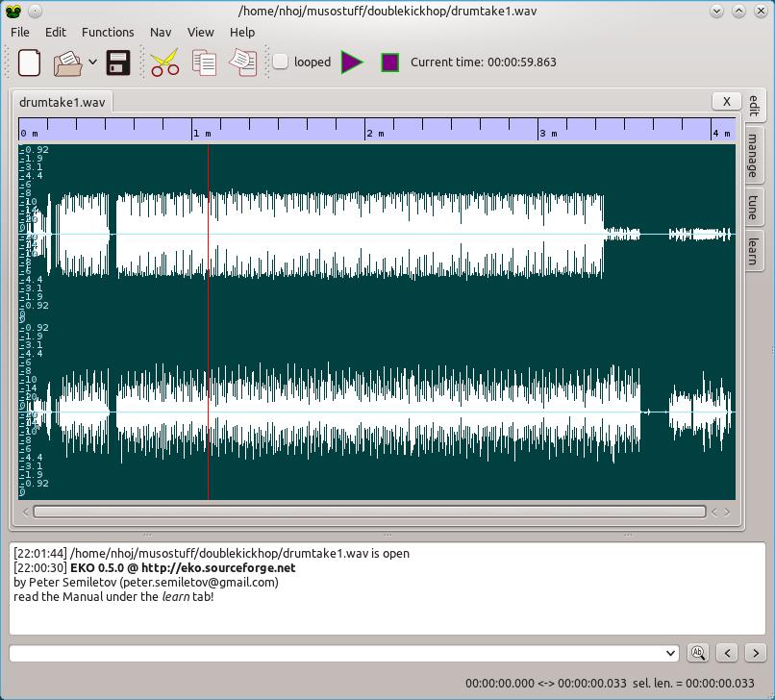Image resolution: width=775 pixels, height=700 pixels.
Task: Enable the looped checkbox
Action: click(281, 62)
